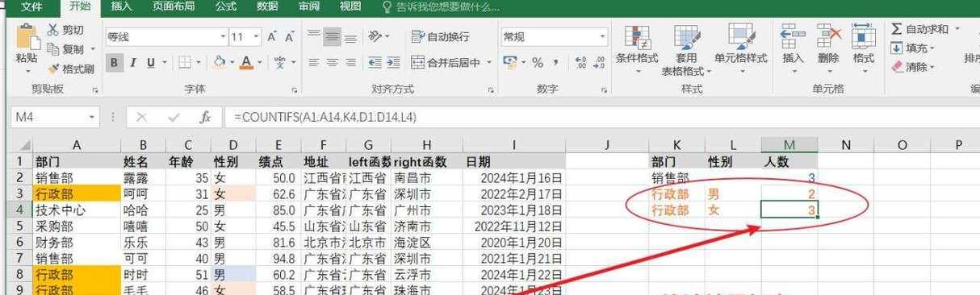This screenshot has height=295, width=980.
Task: Open the font color red A swatch
Action: [245, 62]
